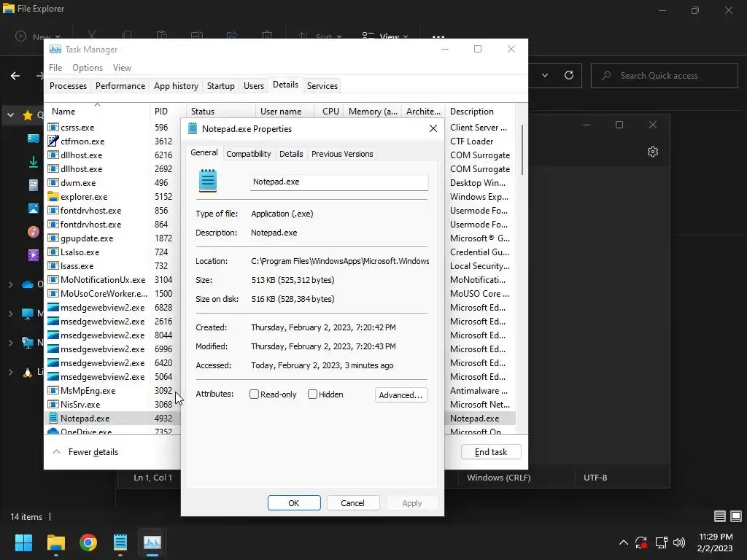Open the Users tab
This screenshot has width=747, height=560.
253,86
